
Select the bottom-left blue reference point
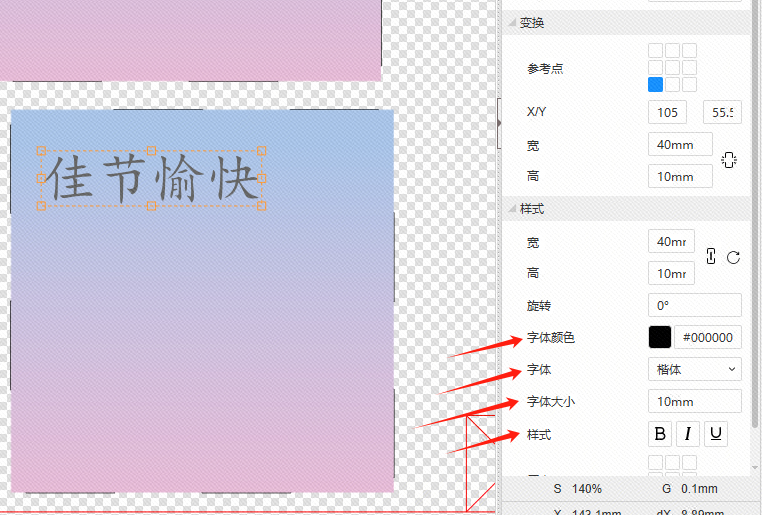[x=655, y=85]
